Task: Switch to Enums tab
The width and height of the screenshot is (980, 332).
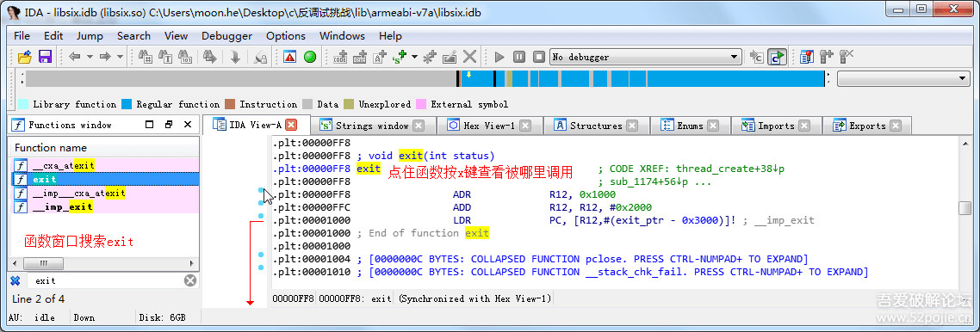Action: click(690, 126)
